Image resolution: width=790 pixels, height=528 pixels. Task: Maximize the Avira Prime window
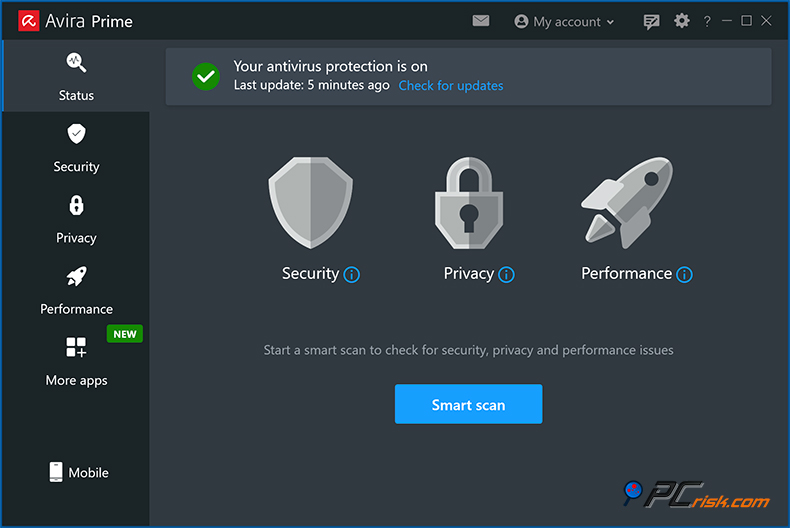(x=746, y=21)
